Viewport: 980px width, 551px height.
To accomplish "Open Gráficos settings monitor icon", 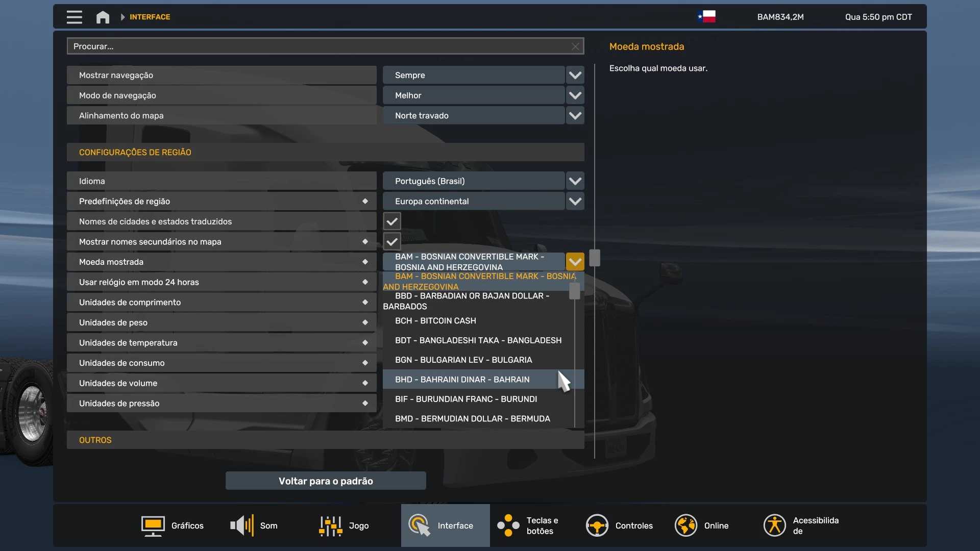I will 153,525.
